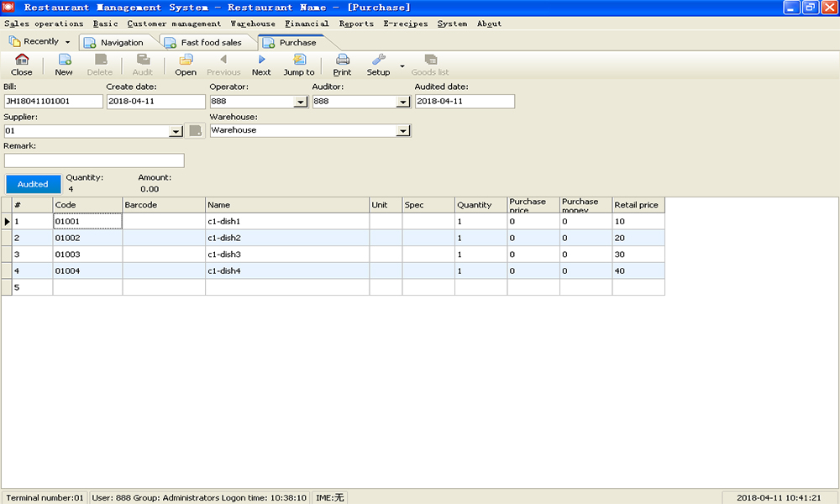Screen dimensions: 840x504
Task: Click the user logon status bar text
Action: click(x=199, y=497)
